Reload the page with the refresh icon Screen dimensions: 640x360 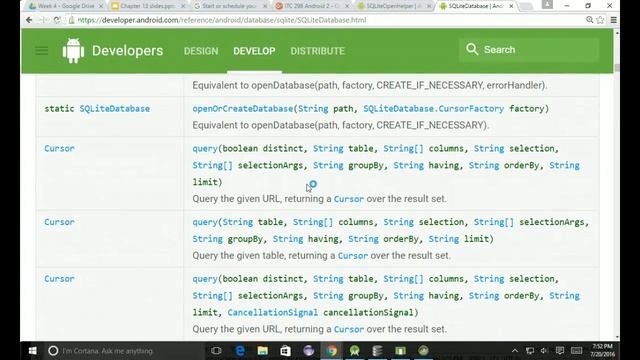tap(57, 20)
